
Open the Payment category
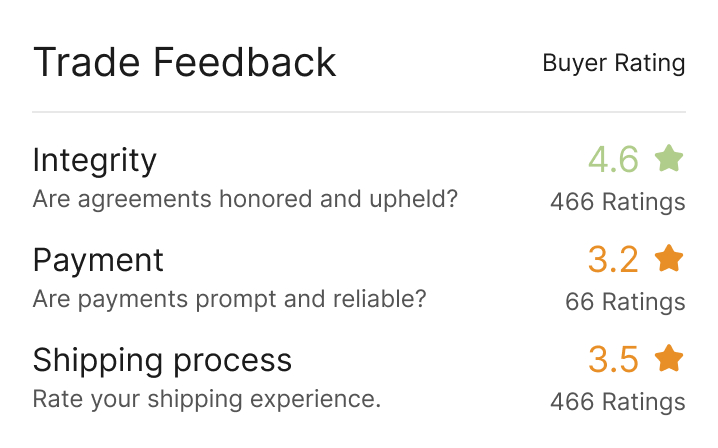pos(98,260)
